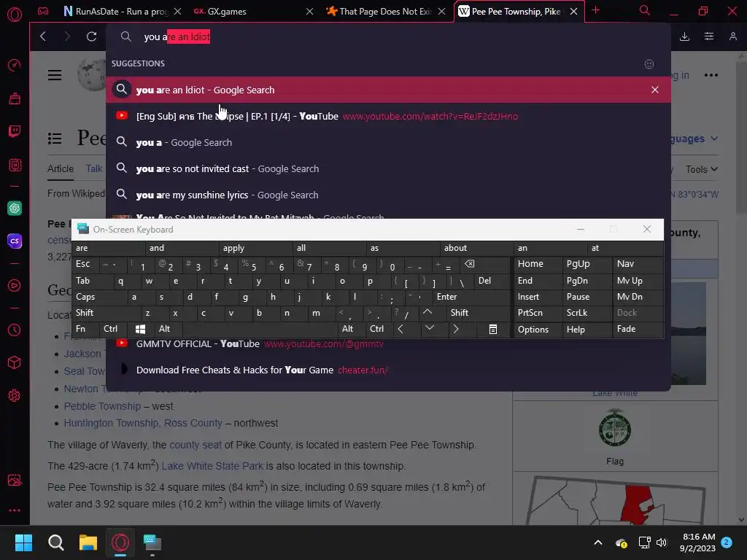Open the GX Cleaner sidebar icon
This screenshot has width=747, height=560.
(15, 98)
